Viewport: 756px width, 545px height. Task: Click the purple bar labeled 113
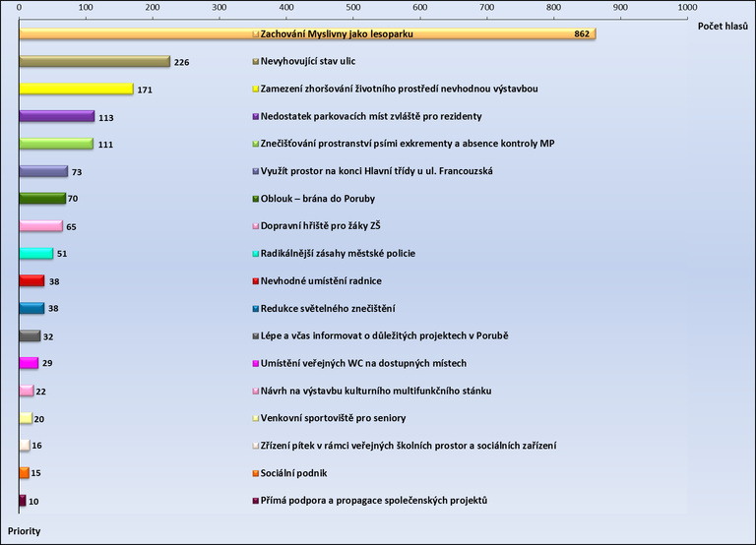point(57,116)
